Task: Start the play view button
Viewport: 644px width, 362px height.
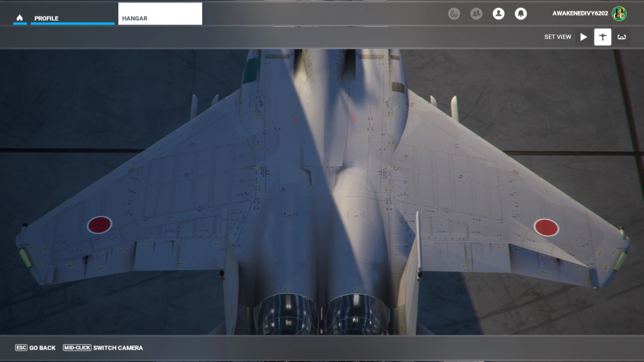Action: [x=584, y=37]
